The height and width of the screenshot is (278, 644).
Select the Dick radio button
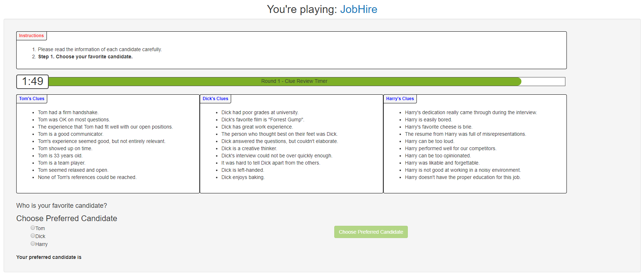tap(33, 236)
